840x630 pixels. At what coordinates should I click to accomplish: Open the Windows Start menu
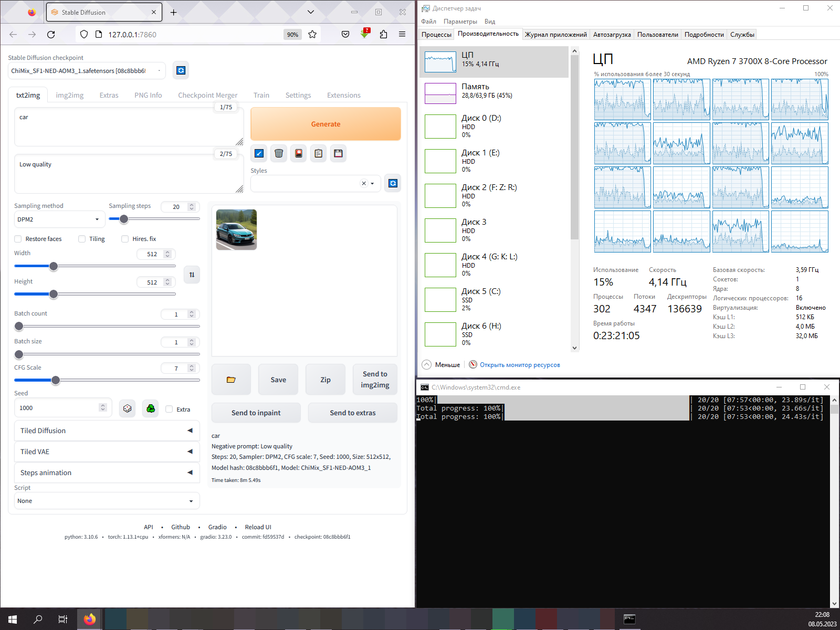pyautogui.click(x=13, y=619)
